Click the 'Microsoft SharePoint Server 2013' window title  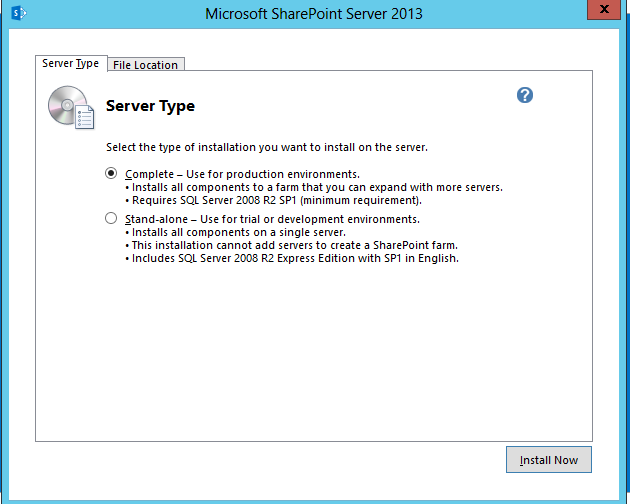click(x=314, y=14)
